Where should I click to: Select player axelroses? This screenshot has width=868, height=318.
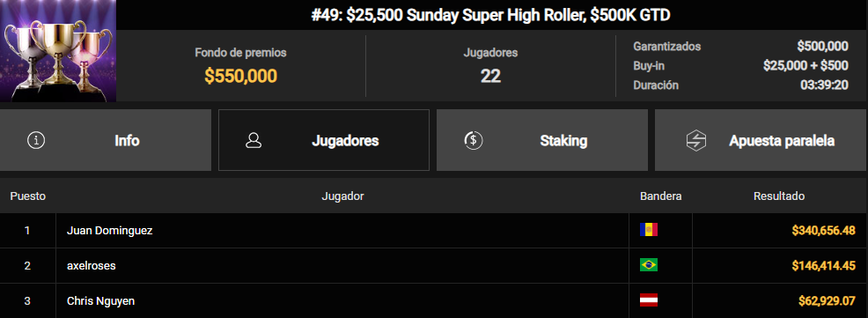pyautogui.click(x=92, y=266)
